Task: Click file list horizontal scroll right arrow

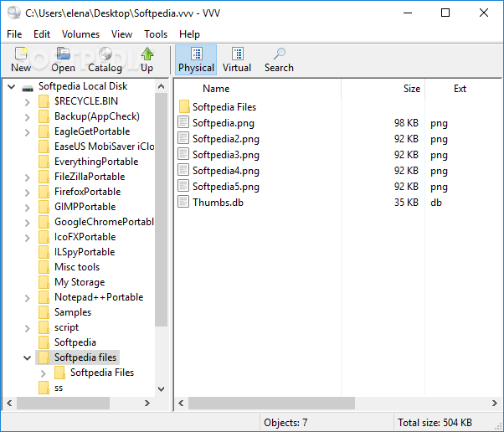Action: pyautogui.click(x=494, y=403)
